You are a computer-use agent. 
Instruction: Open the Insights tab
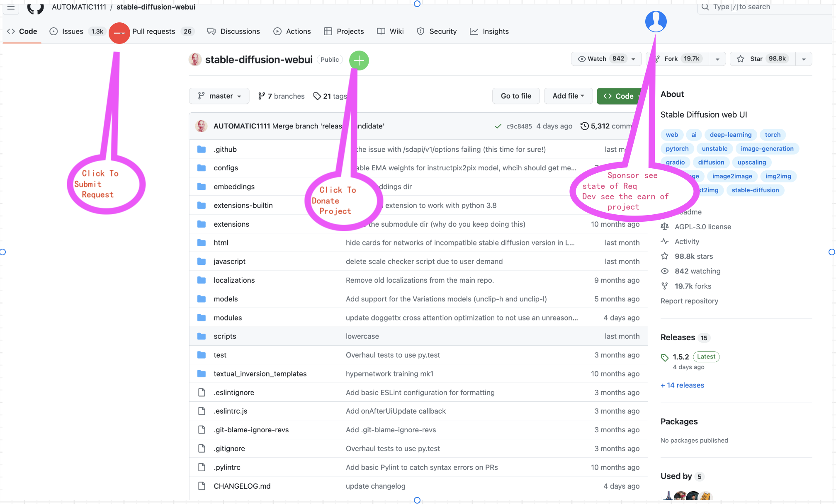coord(489,31)
